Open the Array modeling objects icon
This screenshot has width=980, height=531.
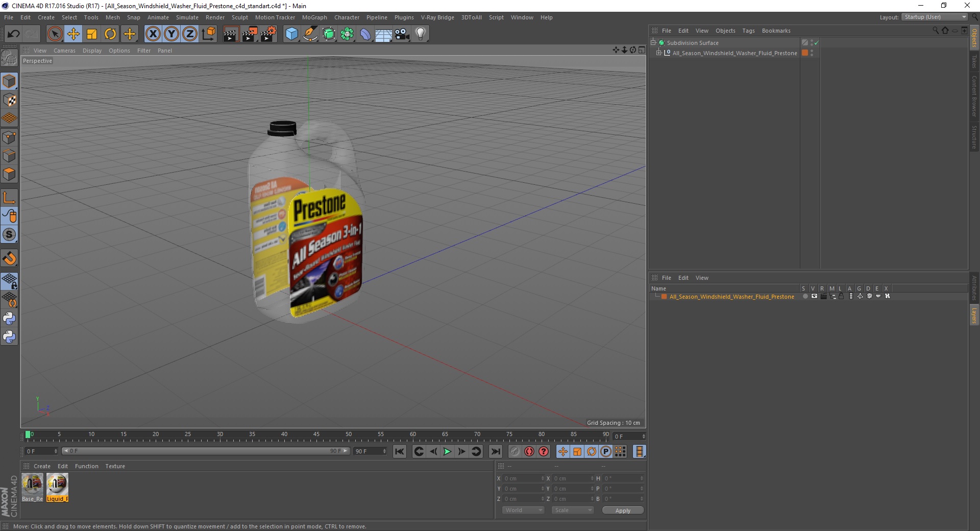point(348,34)
